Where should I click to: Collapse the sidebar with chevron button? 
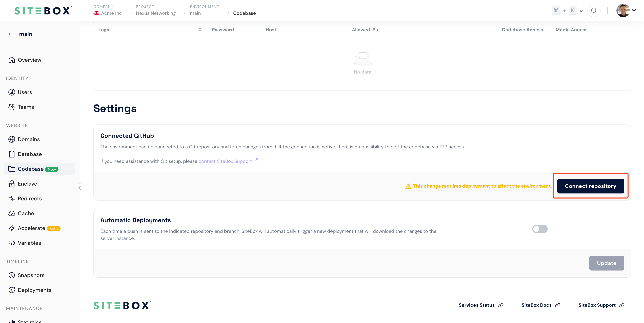coord(80,188)
